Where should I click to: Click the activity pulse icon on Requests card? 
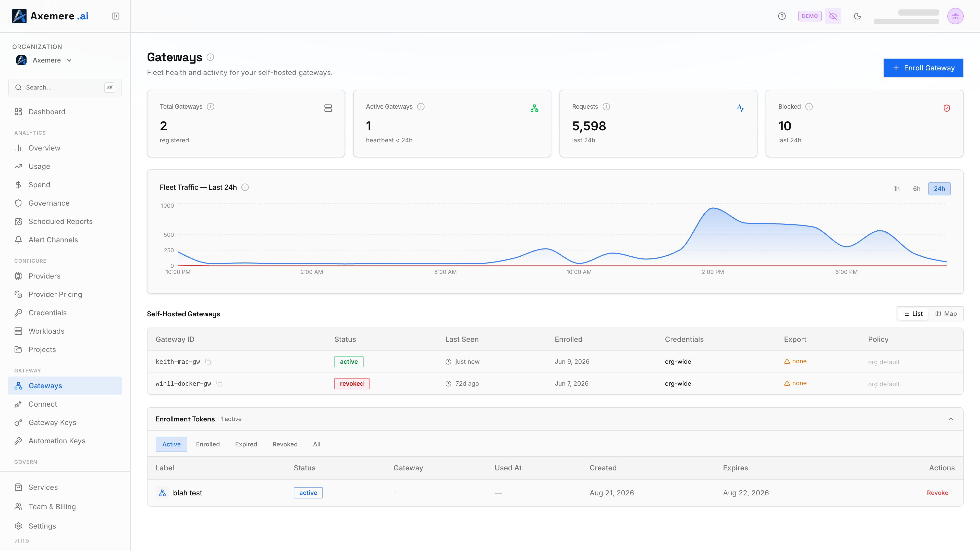click(x=741, y=108)
